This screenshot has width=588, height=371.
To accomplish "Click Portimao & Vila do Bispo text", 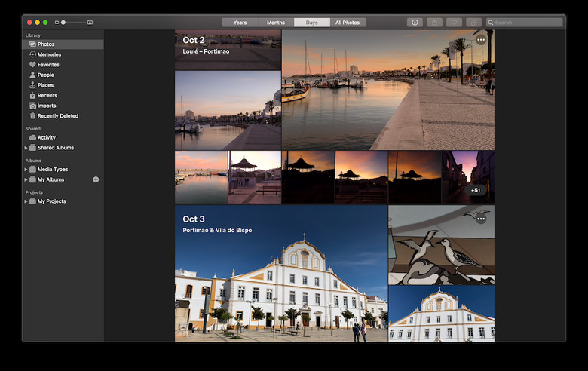I will [x=217, y=230].
